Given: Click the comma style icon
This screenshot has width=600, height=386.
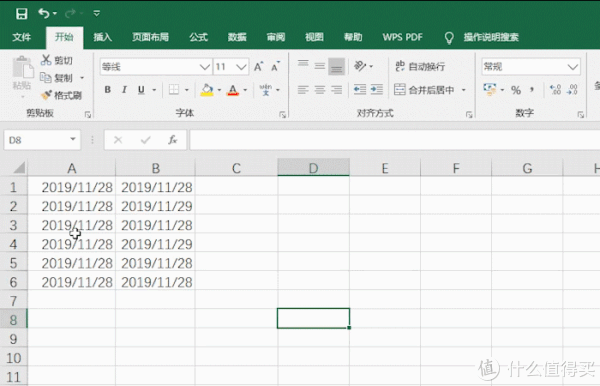Looking at the screenshot, I should 532,90.
